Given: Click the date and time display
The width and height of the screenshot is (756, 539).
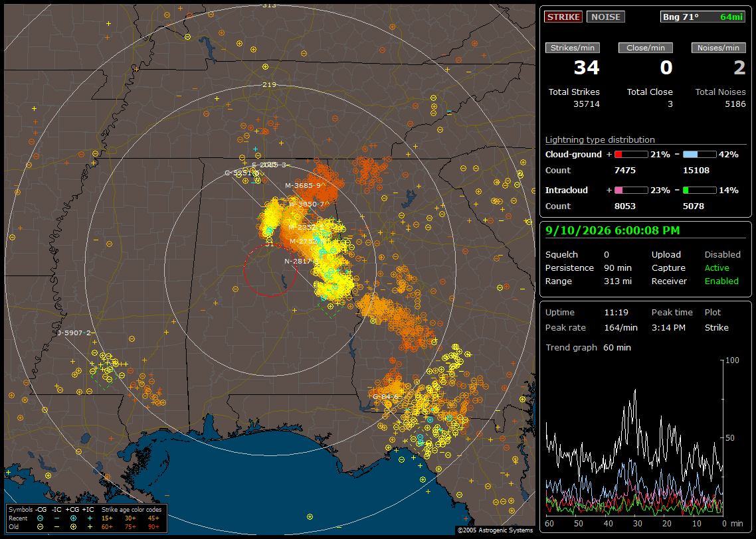Looking at the screenshot, I should (x=613, y=230).
